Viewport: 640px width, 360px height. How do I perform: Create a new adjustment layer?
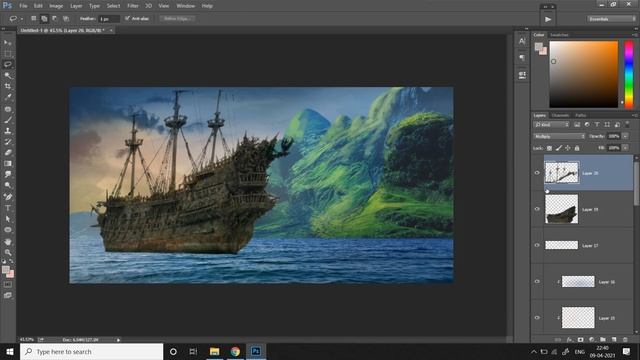point(592,340)
